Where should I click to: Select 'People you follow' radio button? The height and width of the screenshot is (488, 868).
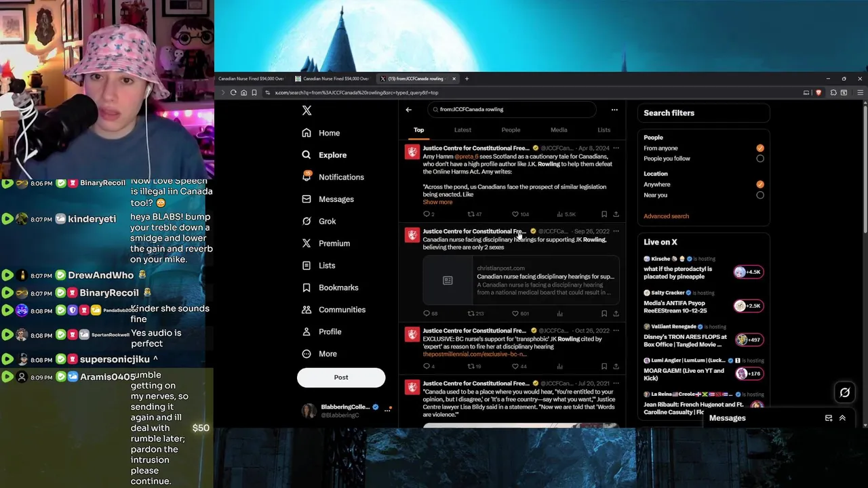[x=760, y=159]
